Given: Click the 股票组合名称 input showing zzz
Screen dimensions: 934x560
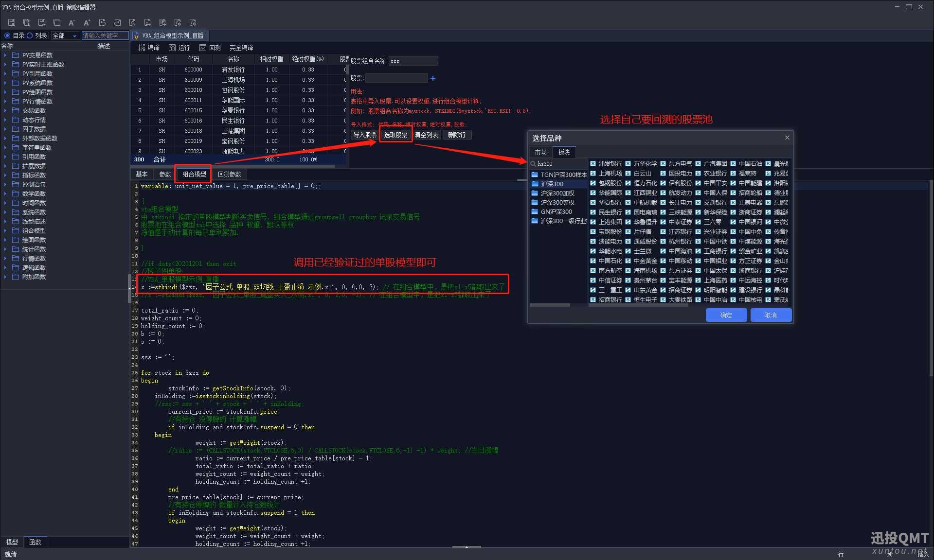Looking at the screenshot, I should tap(413, 61).
